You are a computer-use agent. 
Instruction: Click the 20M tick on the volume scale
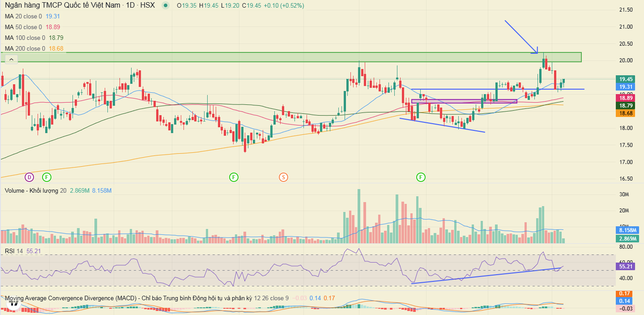[x=625, y=211]
